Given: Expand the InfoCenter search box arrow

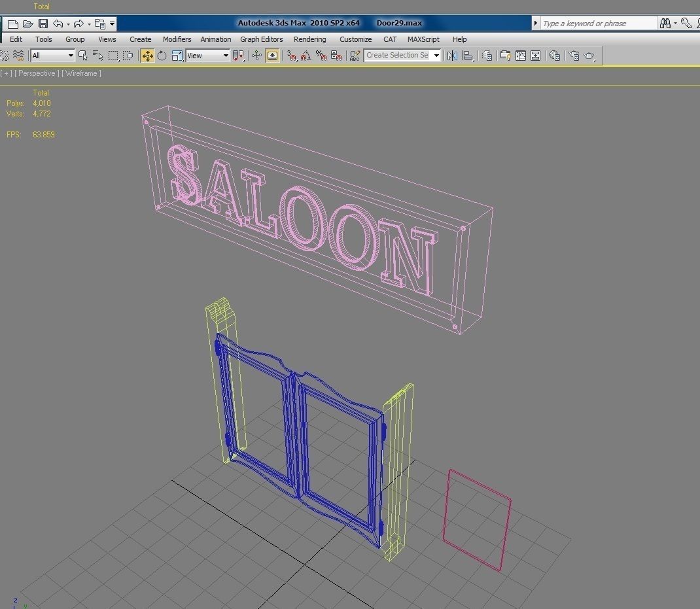Looking at the screenshot, I should pyautogui.click(x=535, y=23).
